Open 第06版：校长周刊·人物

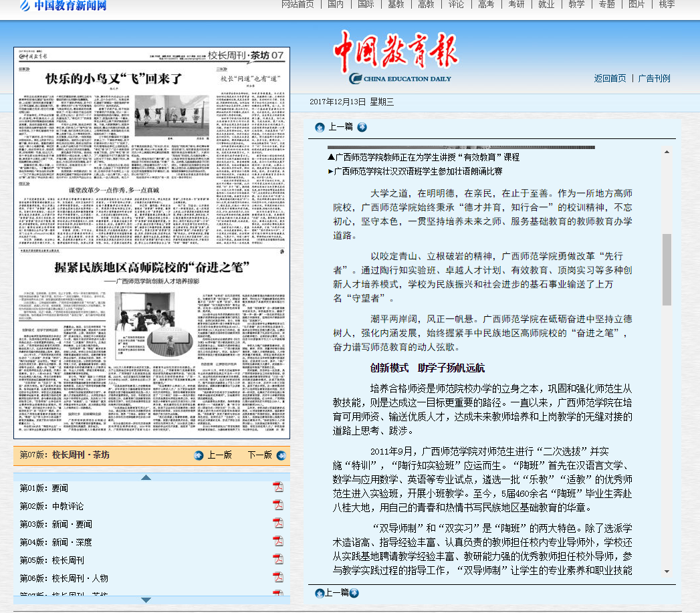pos(64,579)
